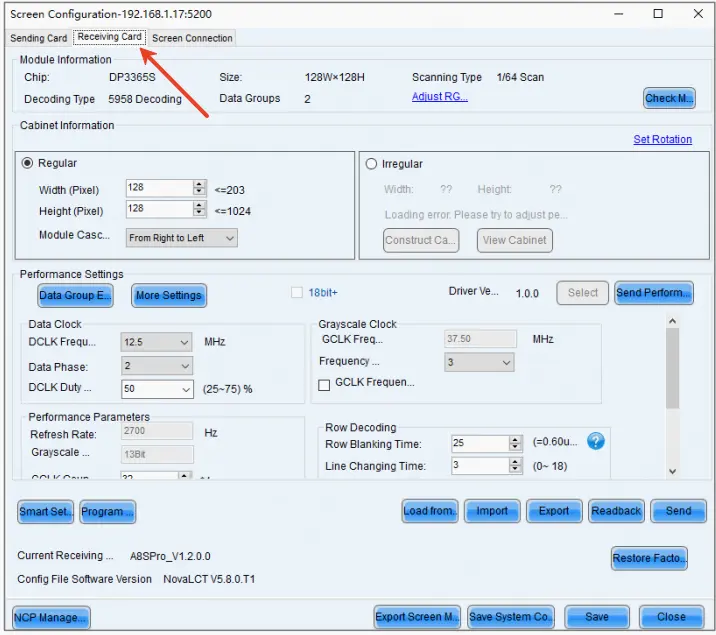Image resolution: width=716 pixels, height=635 pixels.
Task: Toggle the GCLK Frequency checkbox
Action: [x=324, y=384]
